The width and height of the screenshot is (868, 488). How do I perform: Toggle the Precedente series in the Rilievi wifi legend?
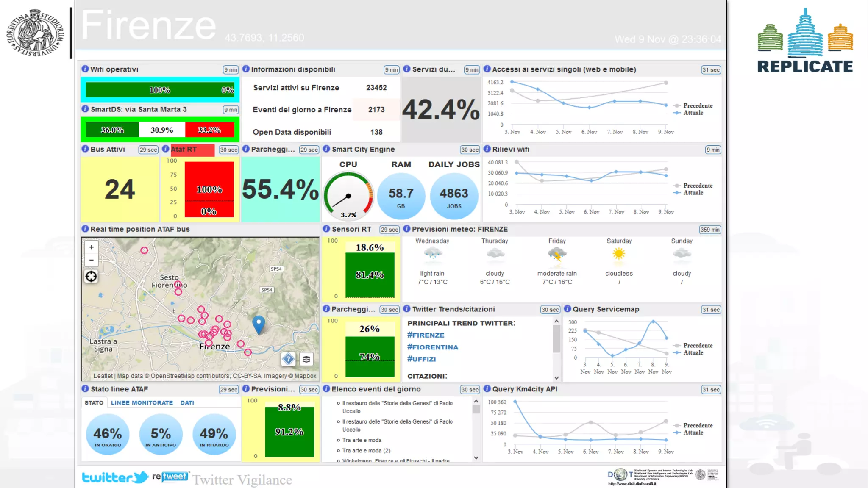pyautogui.click(x=697, y=186)
